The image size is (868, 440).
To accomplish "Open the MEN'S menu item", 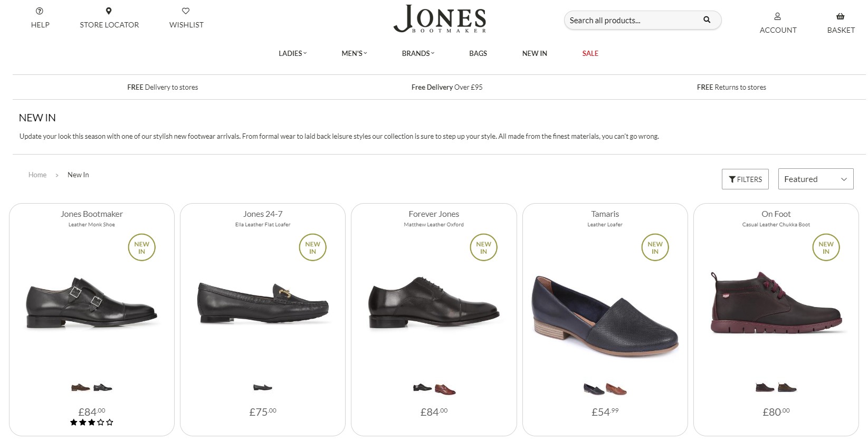I will pyautogui.click(x=352, y=53).
